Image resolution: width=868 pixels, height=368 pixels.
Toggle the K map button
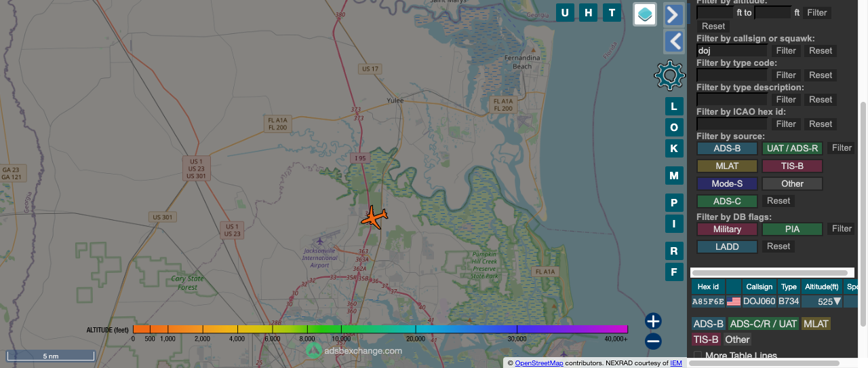click(x=673, y=148)
